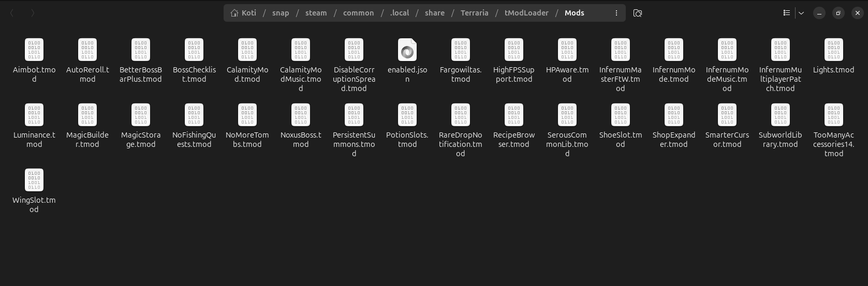Select the enabled.json file icon
This screenshot has height=286, width=868.
click(407, 50)
